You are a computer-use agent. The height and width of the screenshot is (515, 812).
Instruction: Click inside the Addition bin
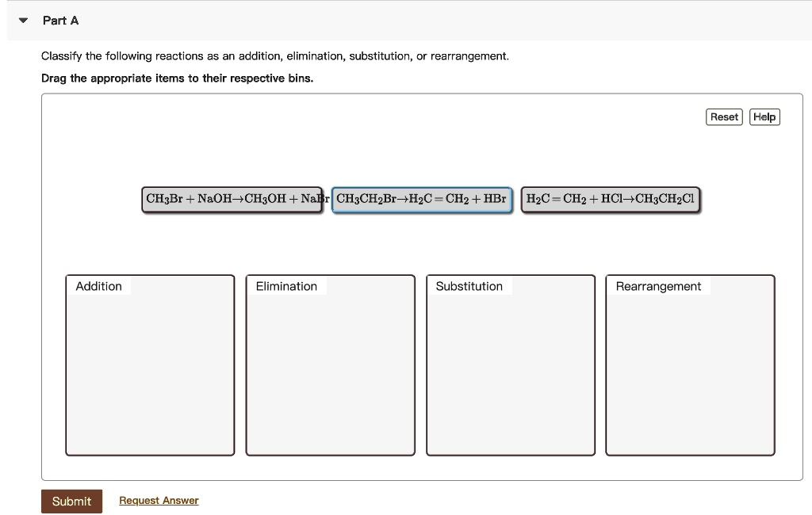(150, 372)
